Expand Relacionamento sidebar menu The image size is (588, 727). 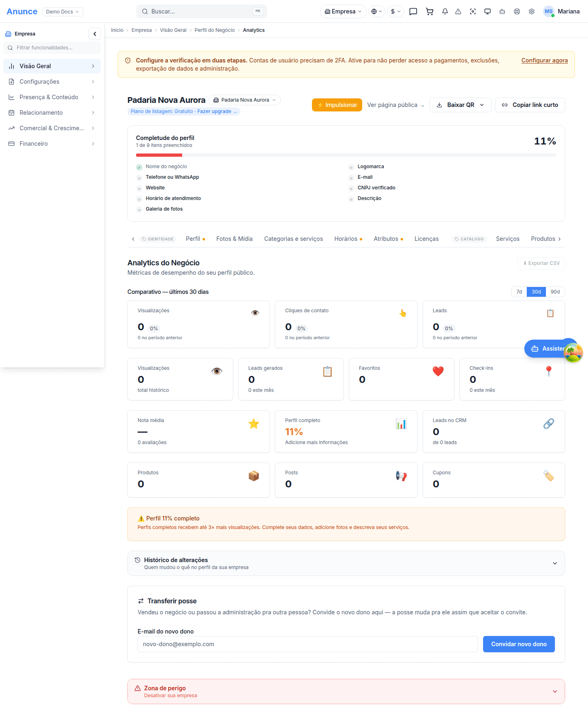(x=52, y=113)
